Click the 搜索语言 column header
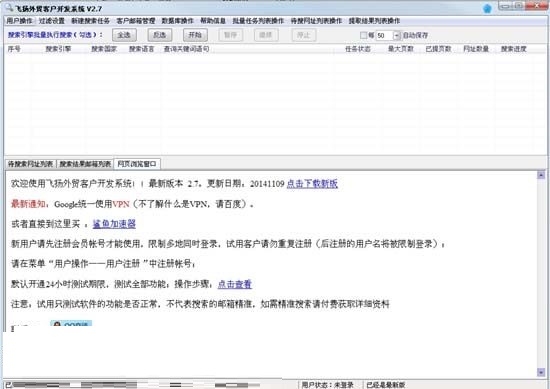Screen dimensions: 550x389 141,49
